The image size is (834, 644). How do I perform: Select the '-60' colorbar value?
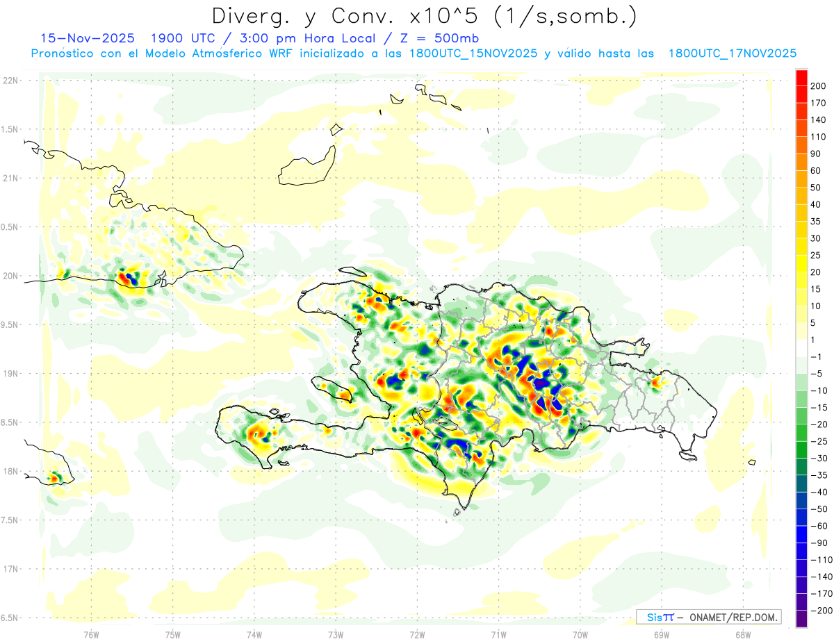coord(819,526)
